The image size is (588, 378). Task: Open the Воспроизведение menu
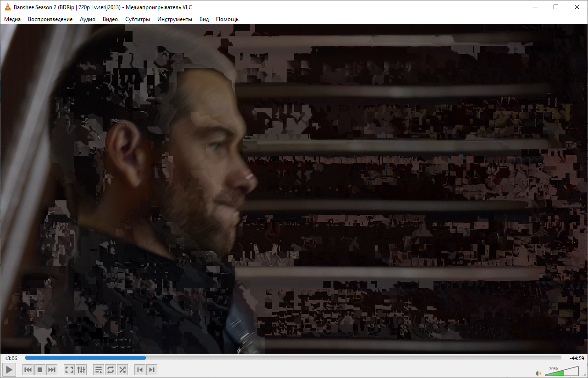click(x=50, y=19)
